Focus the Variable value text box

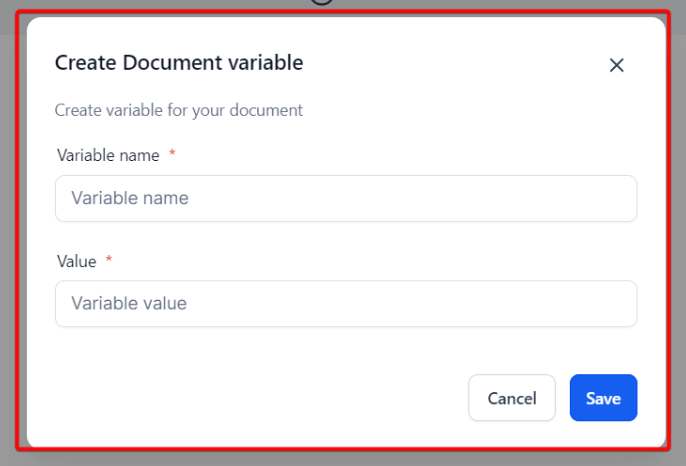tap(346, 303)
